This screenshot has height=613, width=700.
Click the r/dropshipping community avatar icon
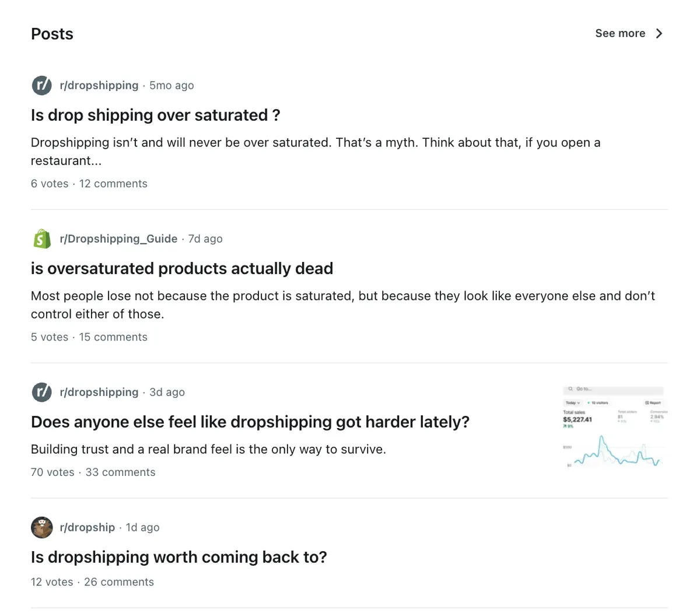41,85
